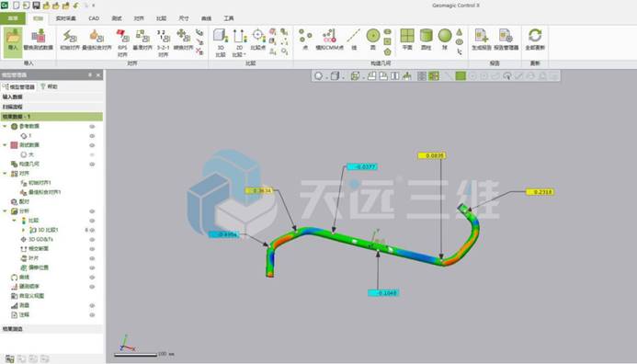The width and height of the screenshot is (637, 364).
Task: Toggle visibility eye for reference data (参考数据)
Action: [92, 126]
